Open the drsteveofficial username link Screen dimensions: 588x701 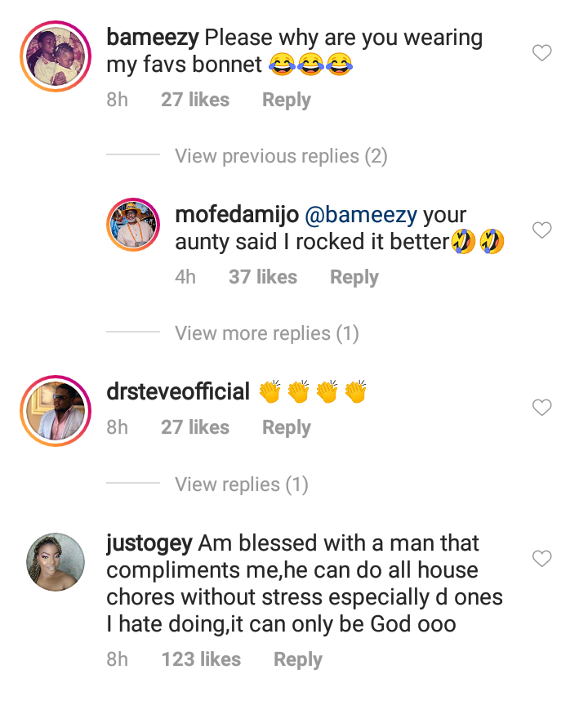[x=178, y=391]
